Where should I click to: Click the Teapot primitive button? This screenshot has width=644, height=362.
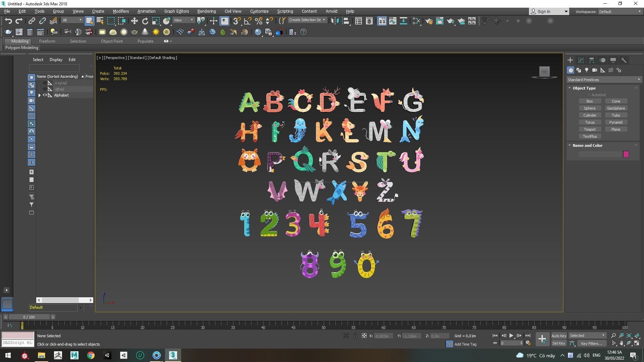[x=590, y=129]
